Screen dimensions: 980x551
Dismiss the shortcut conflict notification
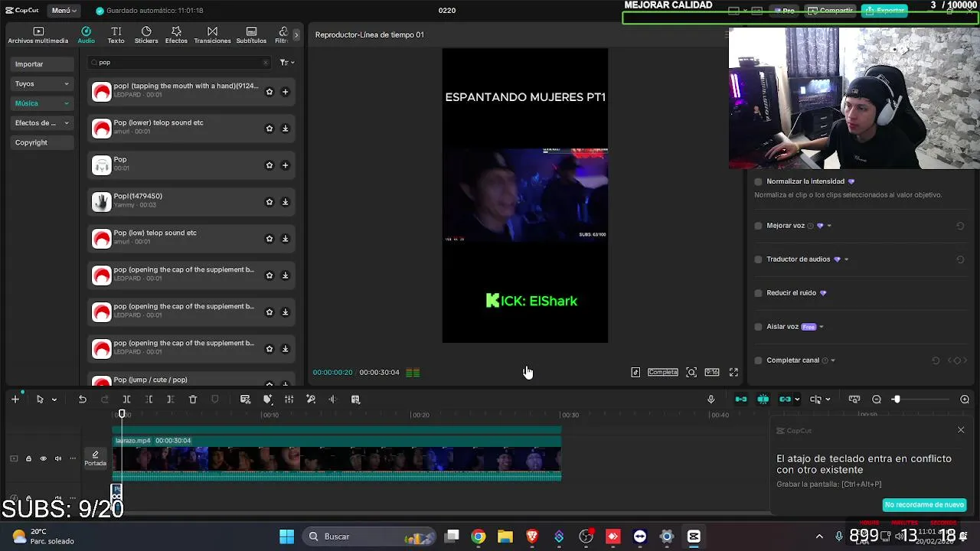click(961, 430)
